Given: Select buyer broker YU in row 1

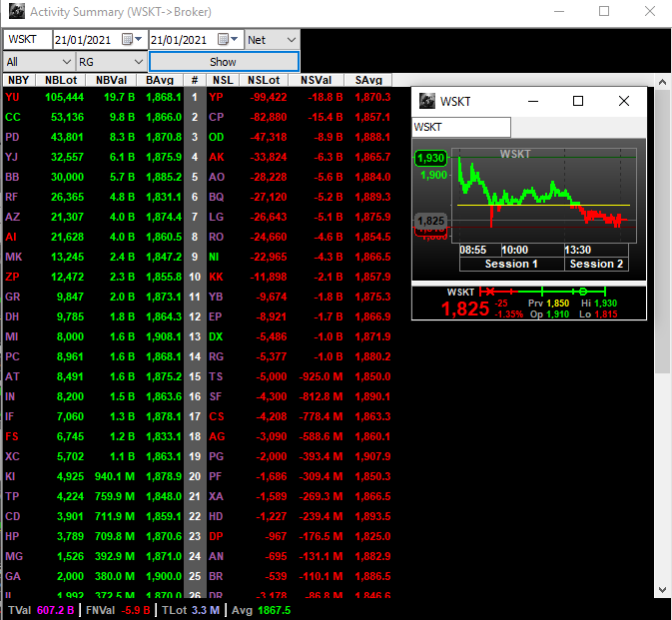Looking at the screenshot, I should tap(12, 97).
